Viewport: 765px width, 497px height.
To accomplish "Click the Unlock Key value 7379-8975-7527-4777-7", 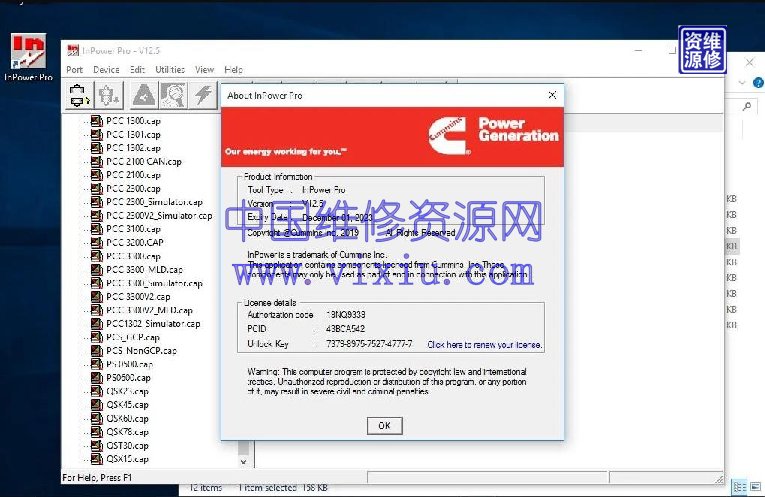I will click(x=369, y=344).
